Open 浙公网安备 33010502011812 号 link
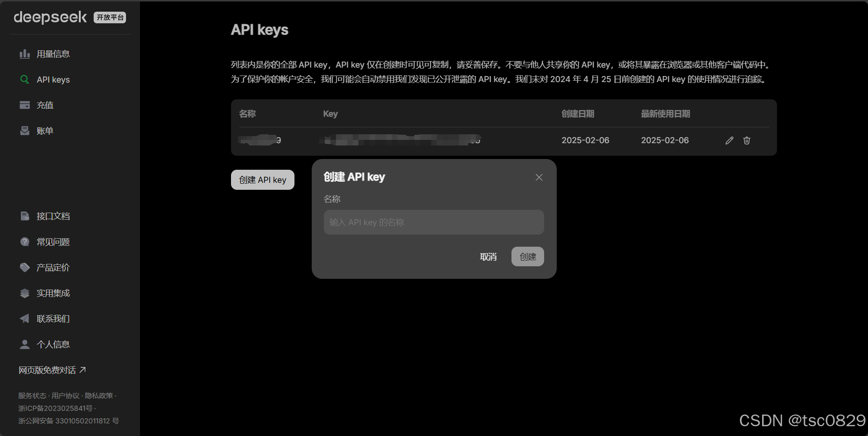 69,421
